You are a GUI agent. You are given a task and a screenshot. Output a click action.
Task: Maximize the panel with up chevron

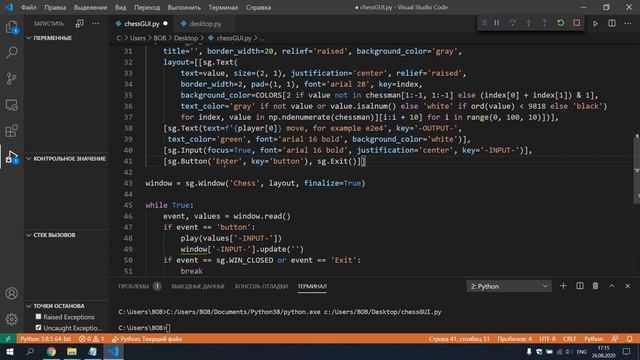point(611,286)
